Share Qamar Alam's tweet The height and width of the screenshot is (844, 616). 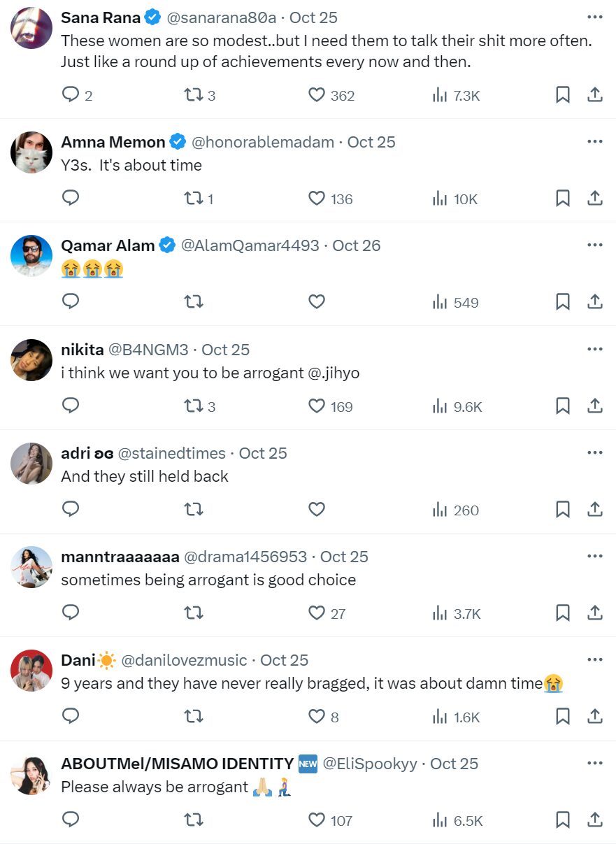[x=595, y=302]
